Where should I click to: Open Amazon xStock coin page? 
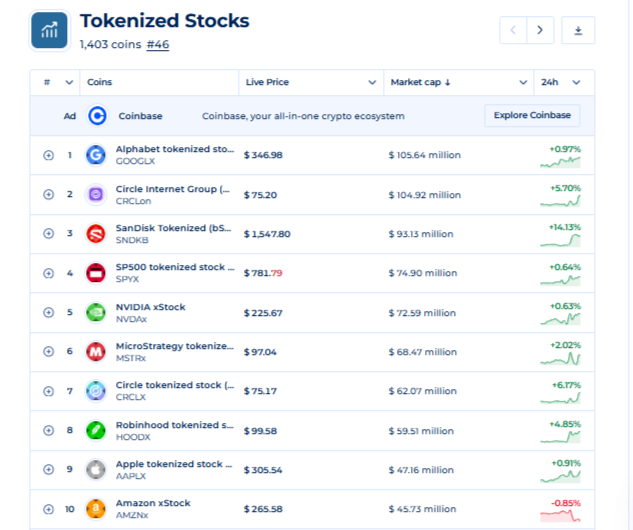[153, 503]
